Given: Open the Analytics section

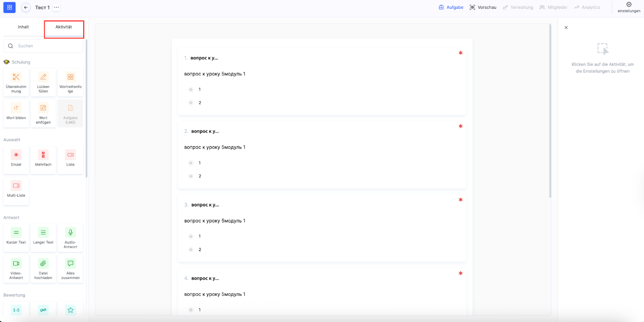Looking at the screenshot, I should tap(587, 7).
